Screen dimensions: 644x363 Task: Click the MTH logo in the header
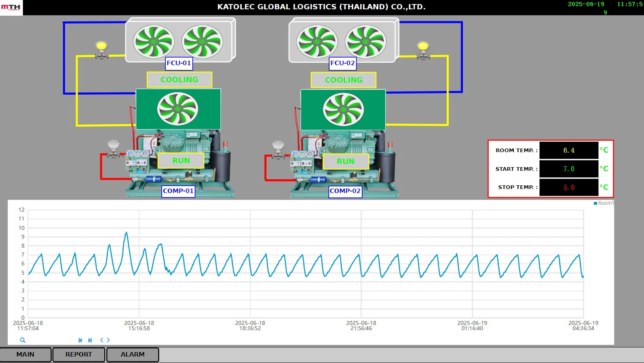point(11,7)
